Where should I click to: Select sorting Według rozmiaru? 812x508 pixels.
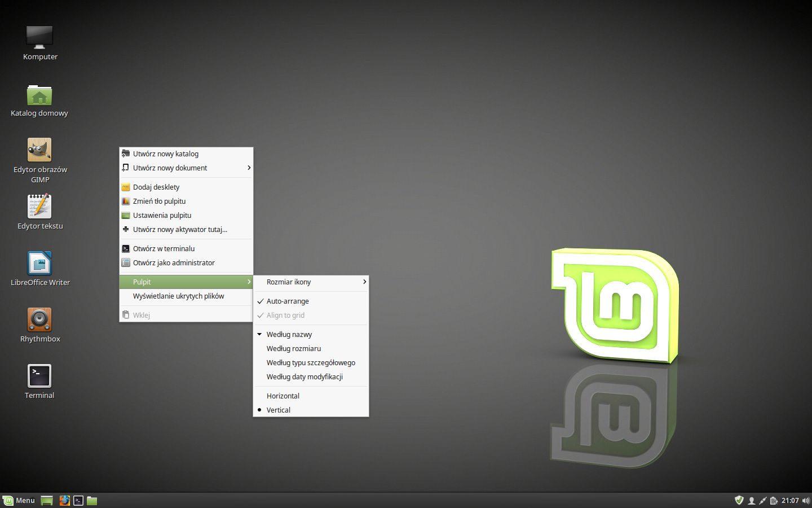point(311,348)
